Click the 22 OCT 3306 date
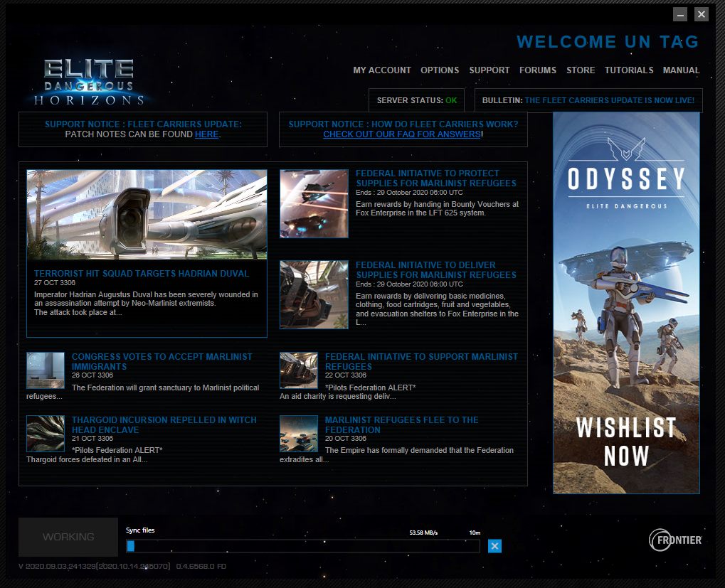This screenshot has width=725, height=588. [x=346, y=375]
